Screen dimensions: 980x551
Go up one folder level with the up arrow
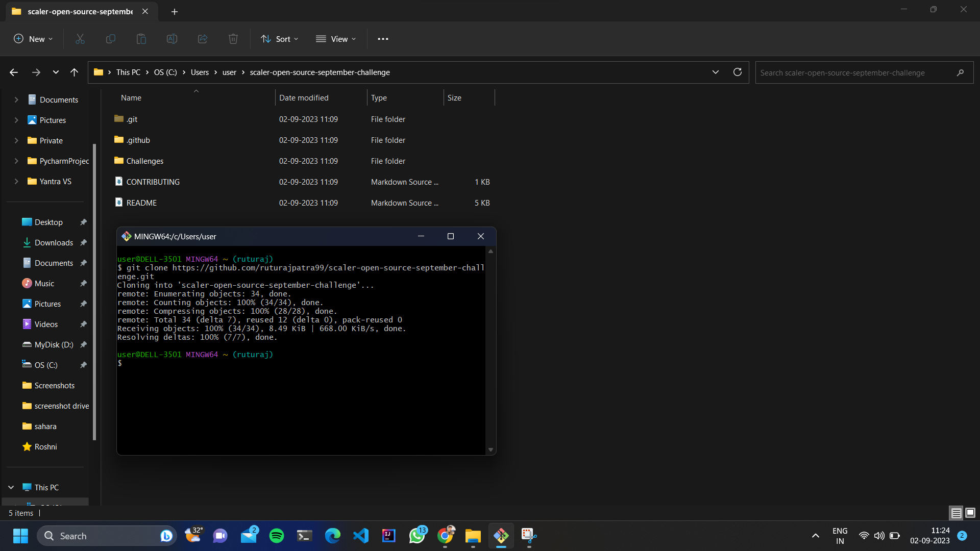click(74, 72)
